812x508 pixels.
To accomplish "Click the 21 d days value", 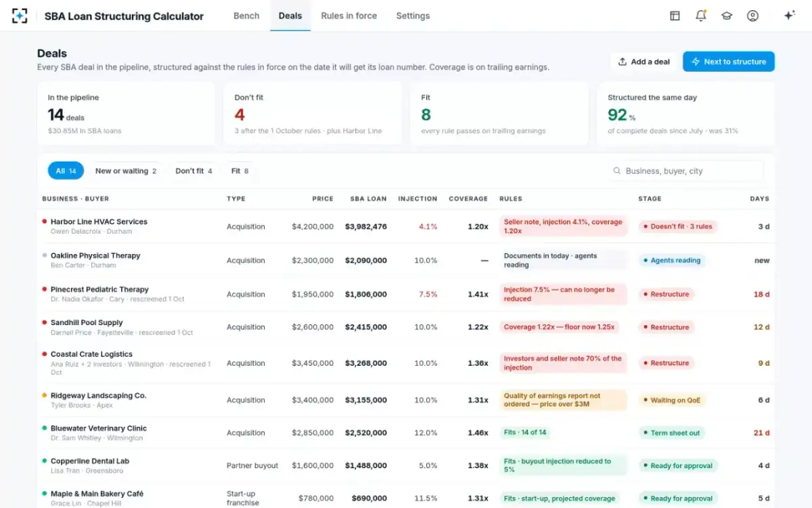I will point(762,433).
